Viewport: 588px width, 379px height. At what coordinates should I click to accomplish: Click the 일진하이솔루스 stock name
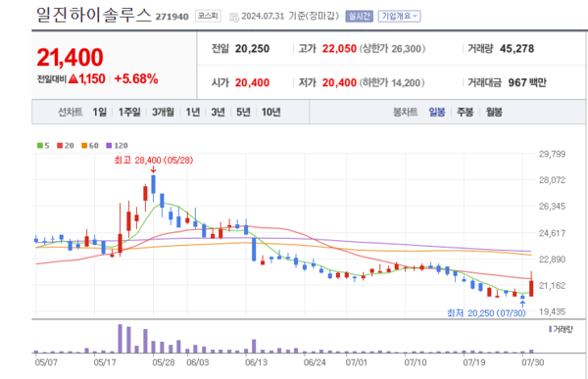[94, 15]
